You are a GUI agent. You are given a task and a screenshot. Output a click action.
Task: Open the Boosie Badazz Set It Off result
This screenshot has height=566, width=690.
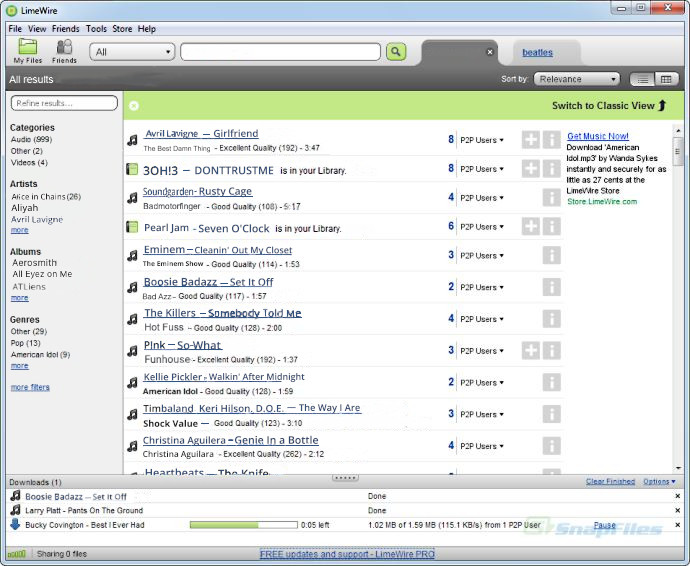point(208,282)
